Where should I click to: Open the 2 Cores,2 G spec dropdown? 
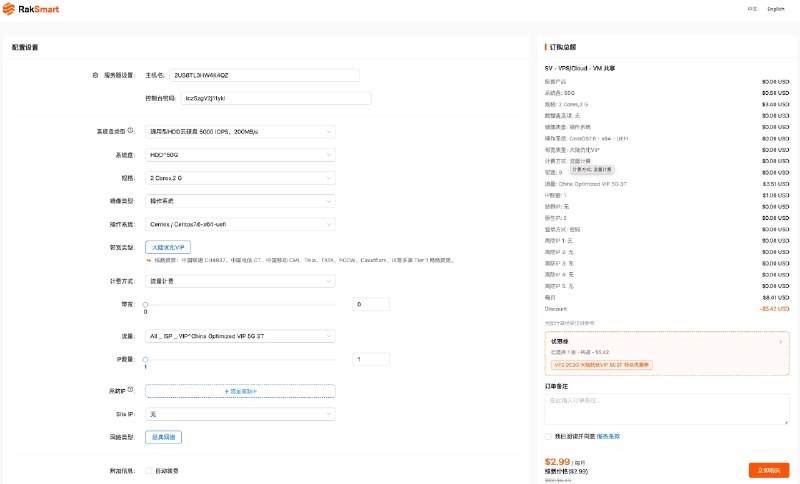click(x=240, y=178)
